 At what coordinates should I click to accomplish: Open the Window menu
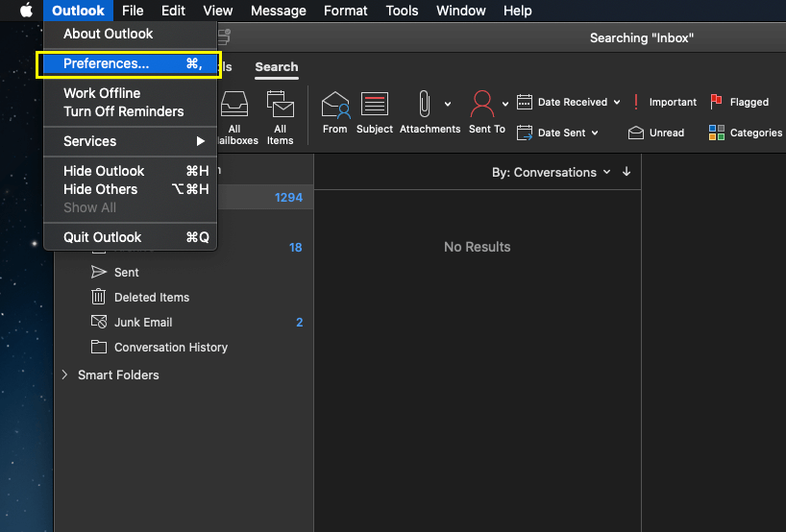tap(460, 11)
